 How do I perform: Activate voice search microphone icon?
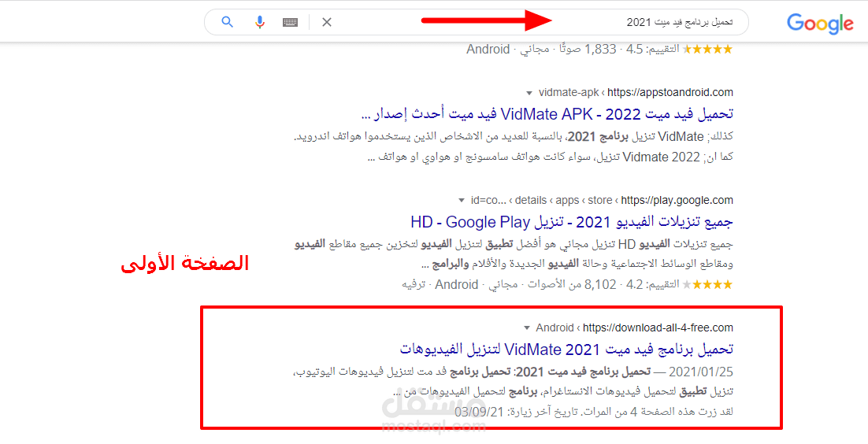pos(259,22)
